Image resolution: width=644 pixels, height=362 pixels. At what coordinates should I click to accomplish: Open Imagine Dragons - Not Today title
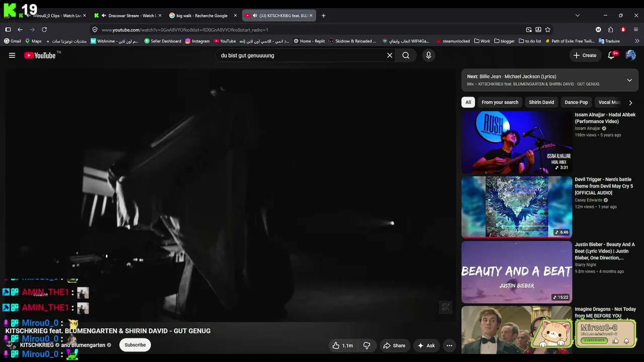(605, 312)
